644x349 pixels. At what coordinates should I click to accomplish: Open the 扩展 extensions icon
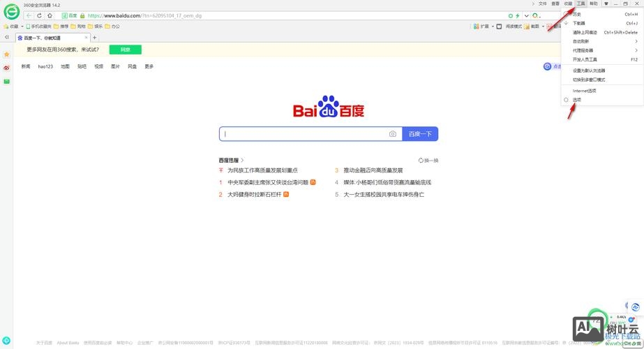click(x=477, y=27)
